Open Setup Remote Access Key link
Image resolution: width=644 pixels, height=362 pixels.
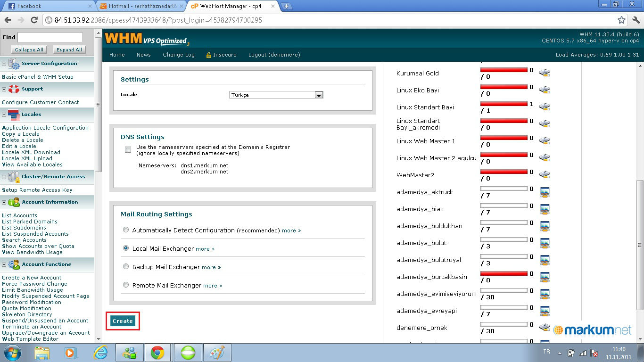click(37, 190)
